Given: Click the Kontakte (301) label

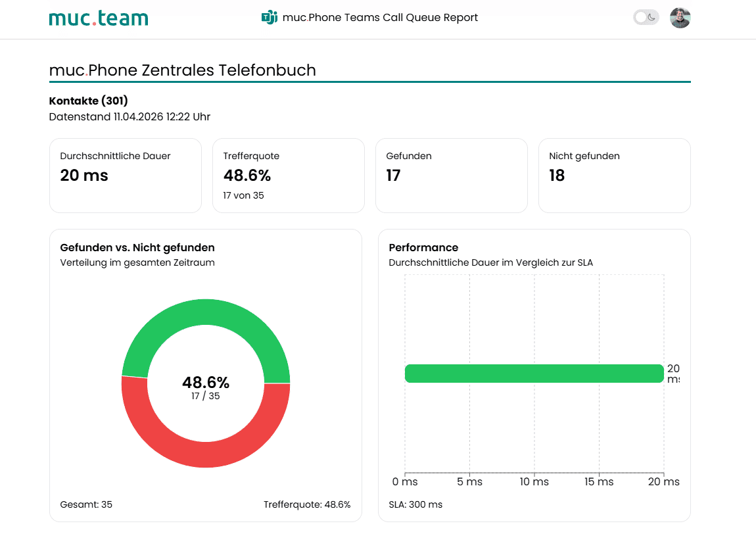Looking at the screenshot, I should 88,101.
